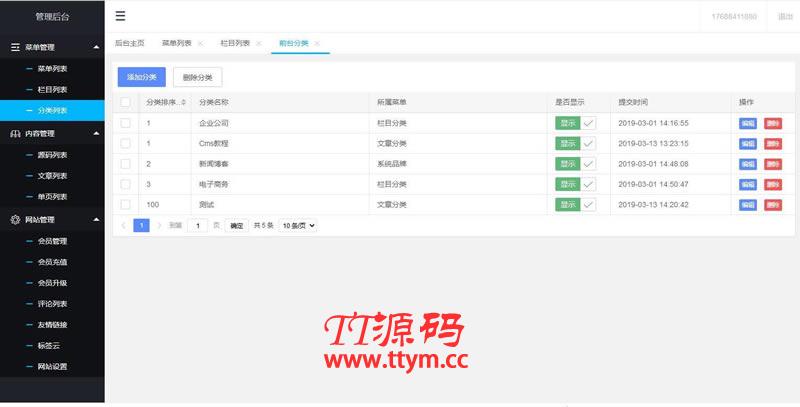
Task: Toggle 显示 switch for 新闻博客 row
Action: pos(576,164)
